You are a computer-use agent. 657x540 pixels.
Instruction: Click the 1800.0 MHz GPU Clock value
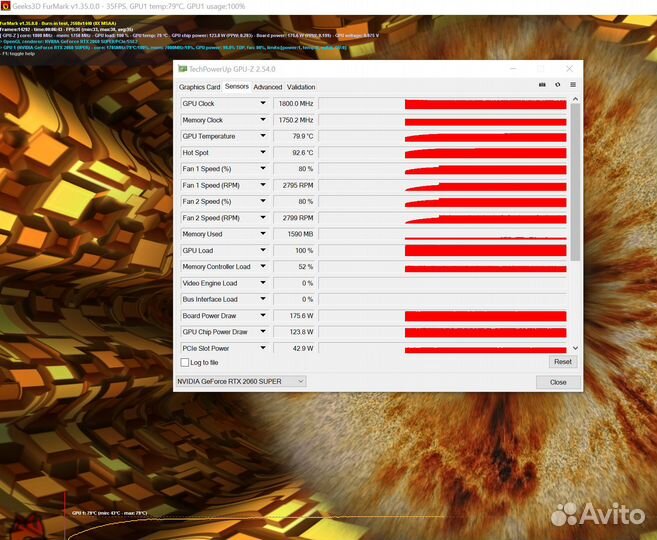pyautogui.click(x=295, y=103)
